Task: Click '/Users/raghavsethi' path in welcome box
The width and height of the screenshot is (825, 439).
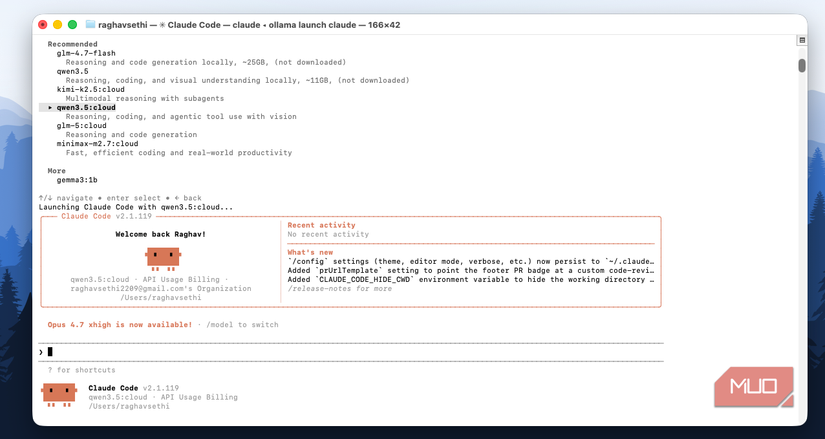Action: (160, 297)
